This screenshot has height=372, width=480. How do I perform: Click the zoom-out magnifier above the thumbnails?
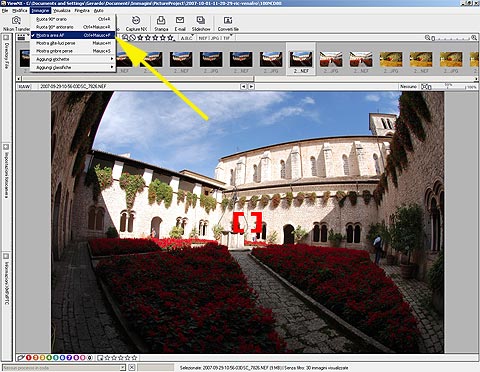(428, 38)
